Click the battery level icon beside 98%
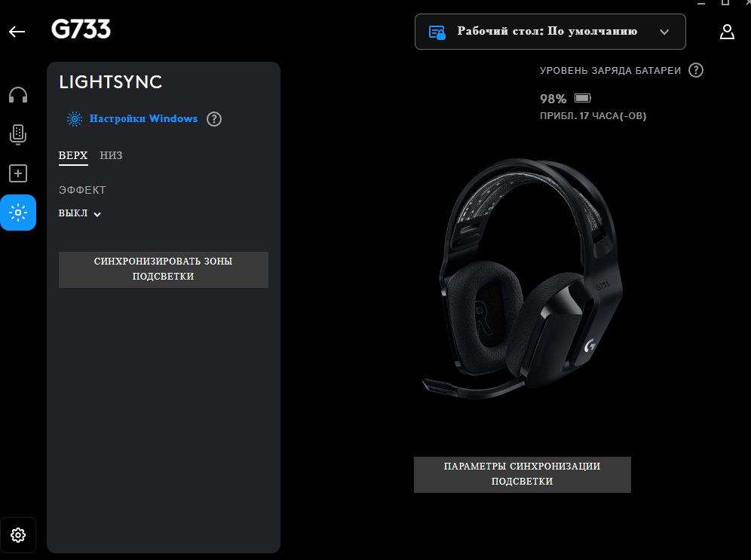 point(583,98)
